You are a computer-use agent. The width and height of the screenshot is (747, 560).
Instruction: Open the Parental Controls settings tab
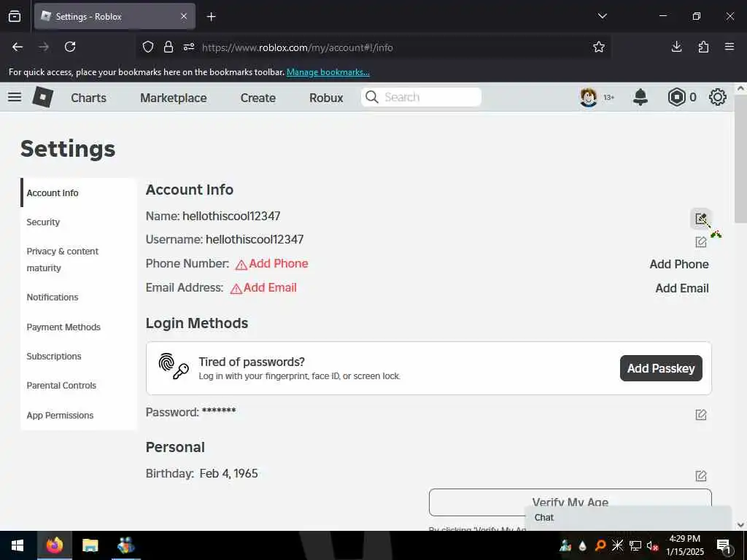coord(61,385)
